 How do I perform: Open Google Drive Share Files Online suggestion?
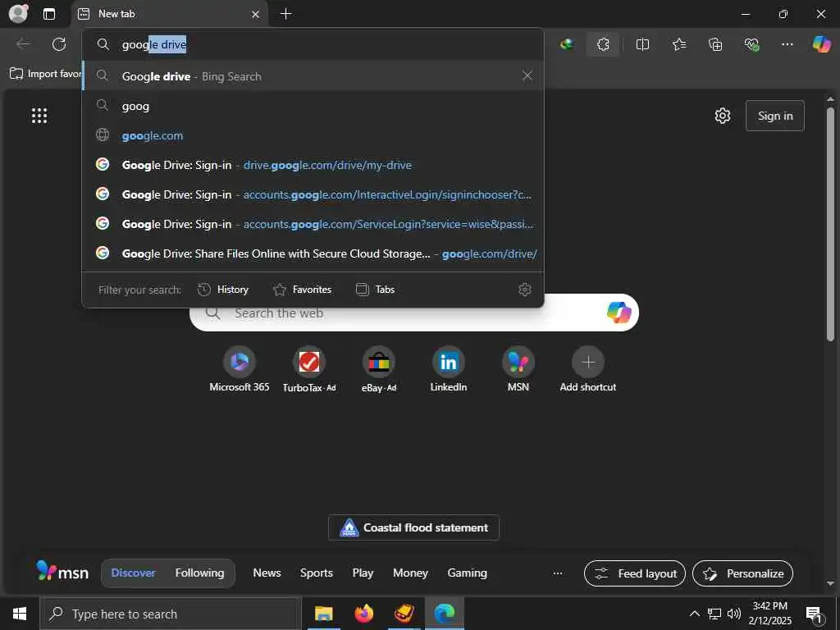point(313,253)
